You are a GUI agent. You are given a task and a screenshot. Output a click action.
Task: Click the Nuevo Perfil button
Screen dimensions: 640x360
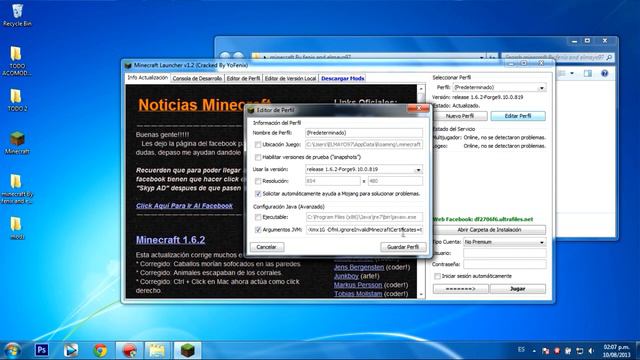coord(460,116)
